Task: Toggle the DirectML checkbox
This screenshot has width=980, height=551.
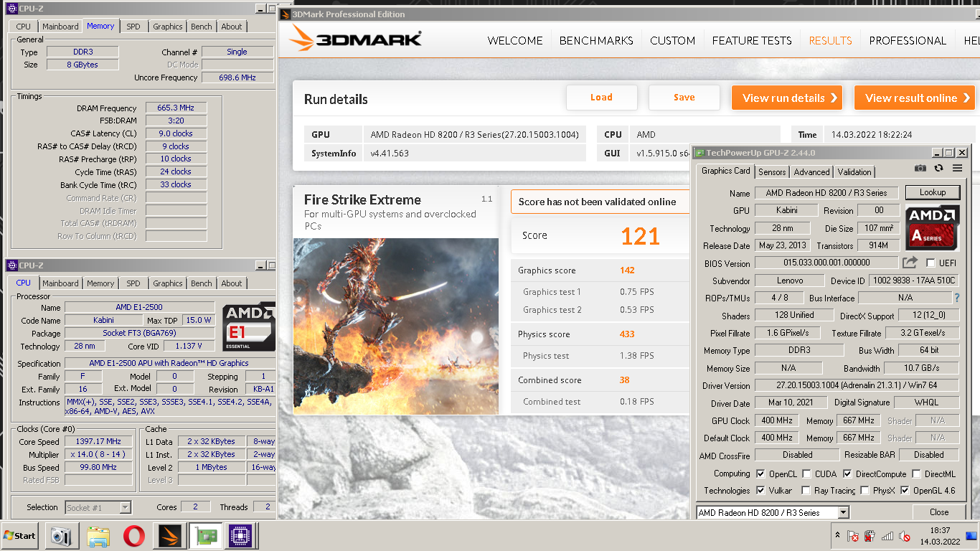Action: click(916, 474)
